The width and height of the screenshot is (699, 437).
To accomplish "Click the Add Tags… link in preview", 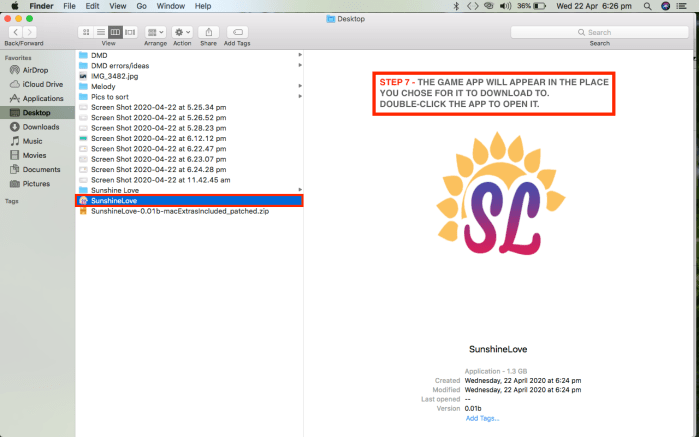I will (482, 418).
